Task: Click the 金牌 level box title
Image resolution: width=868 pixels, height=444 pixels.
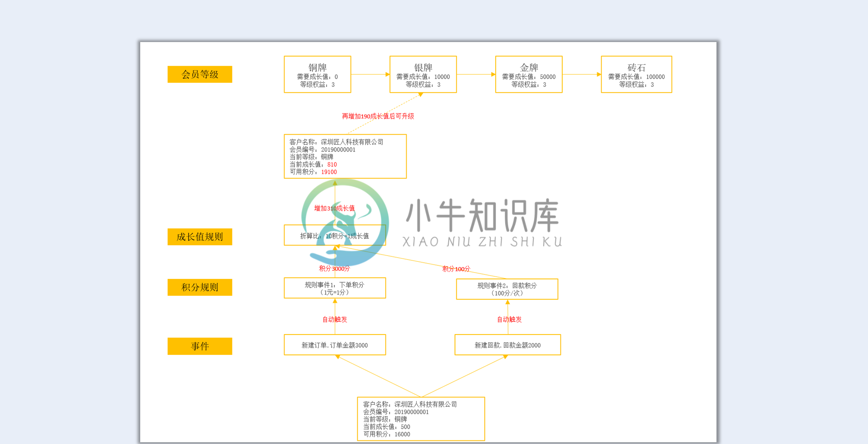Action: pos(529,67)
